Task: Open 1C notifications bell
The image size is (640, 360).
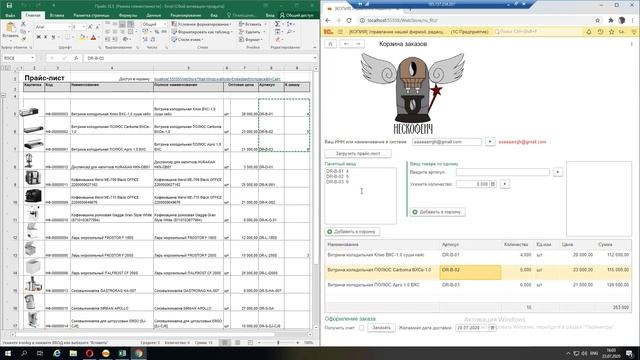Action: (x=589, y=32)
